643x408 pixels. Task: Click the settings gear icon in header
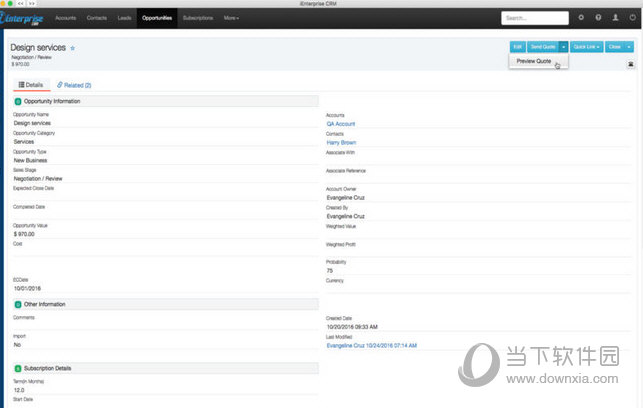pyautogui.click(x=581, y=18)
